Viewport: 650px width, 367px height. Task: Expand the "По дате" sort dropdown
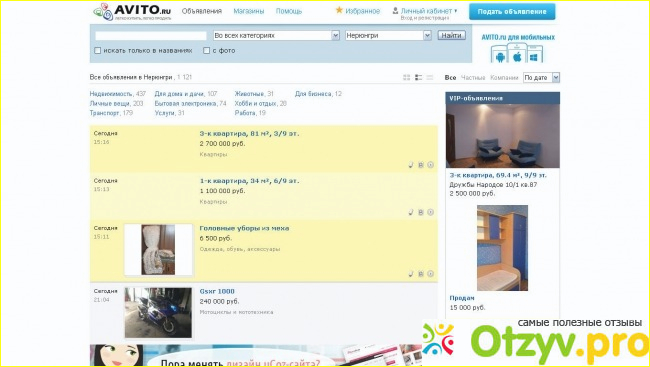(541, 78)
